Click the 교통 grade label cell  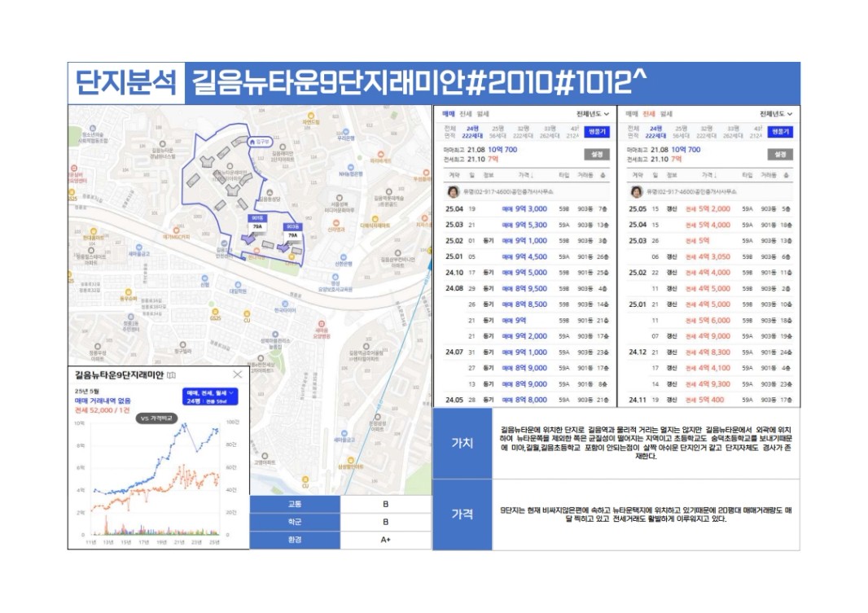(295, 504)
